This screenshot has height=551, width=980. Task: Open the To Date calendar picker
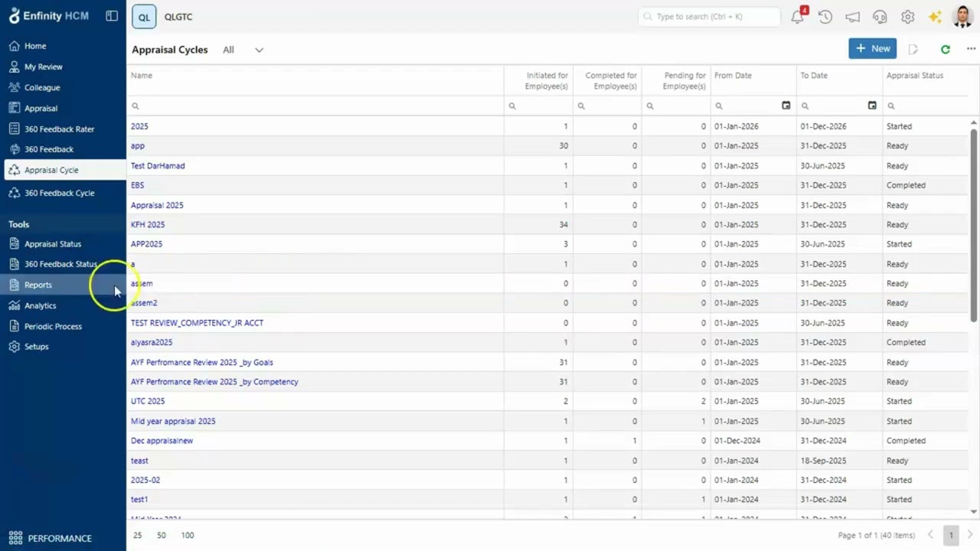pyautogui.click(x=872, y=106)
